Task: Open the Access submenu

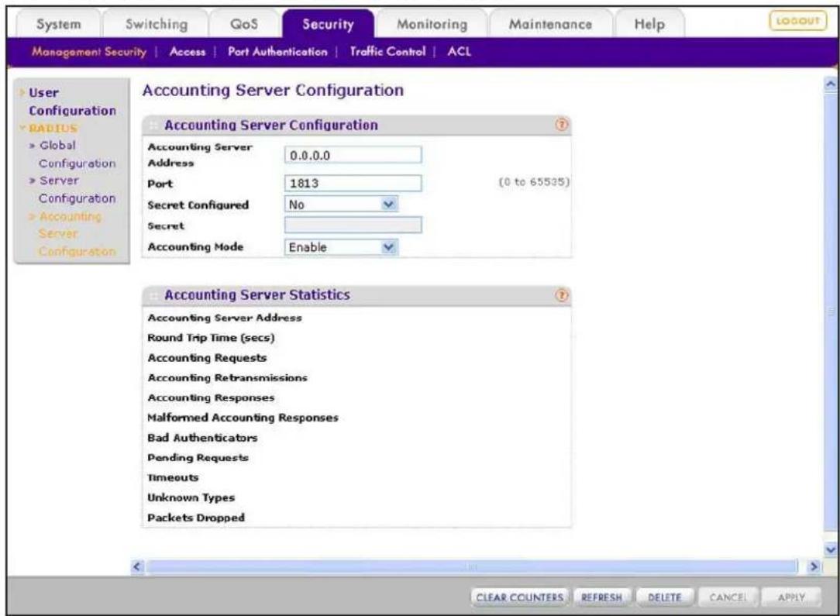Action: click(x=187, y=52)
